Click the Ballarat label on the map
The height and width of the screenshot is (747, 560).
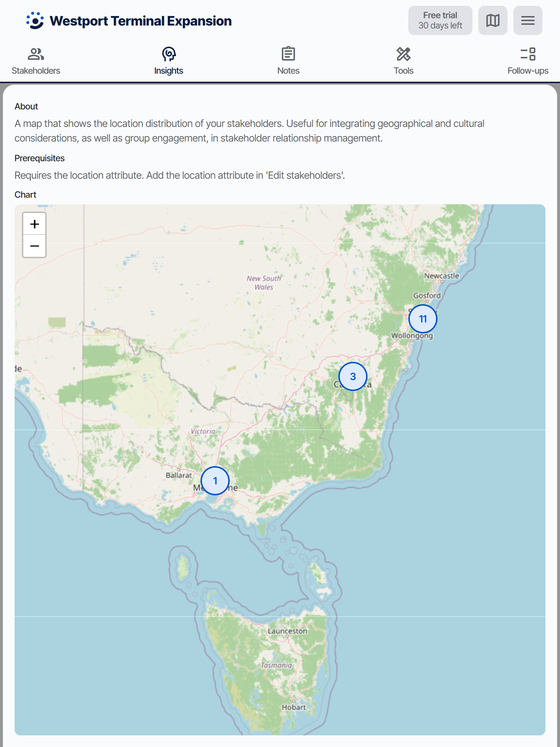pos(178,475)
